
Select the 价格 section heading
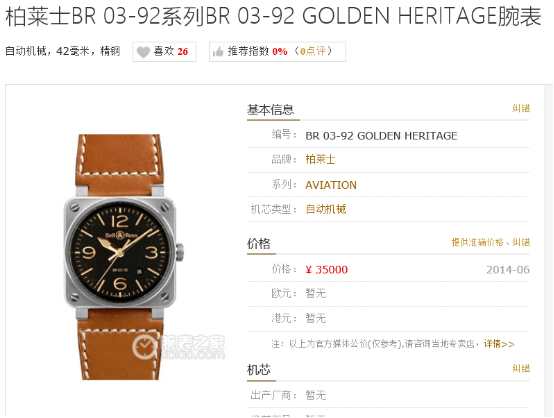coord(259,243)
